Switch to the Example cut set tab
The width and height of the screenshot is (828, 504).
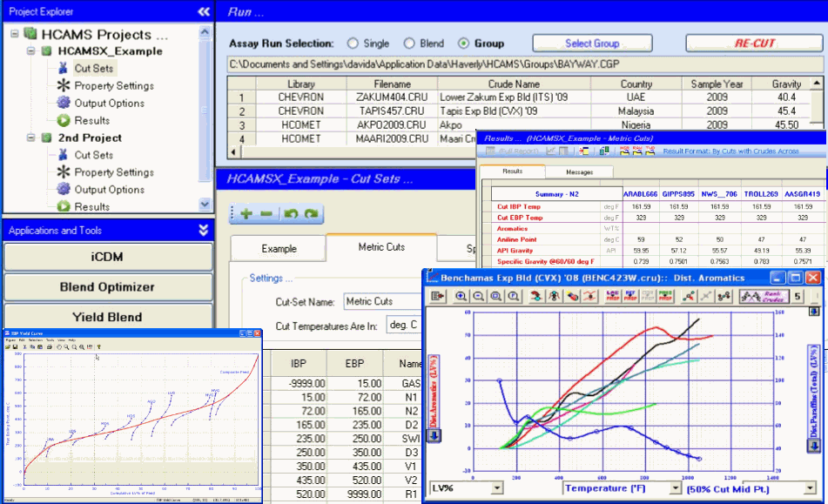tap(279, 249)
